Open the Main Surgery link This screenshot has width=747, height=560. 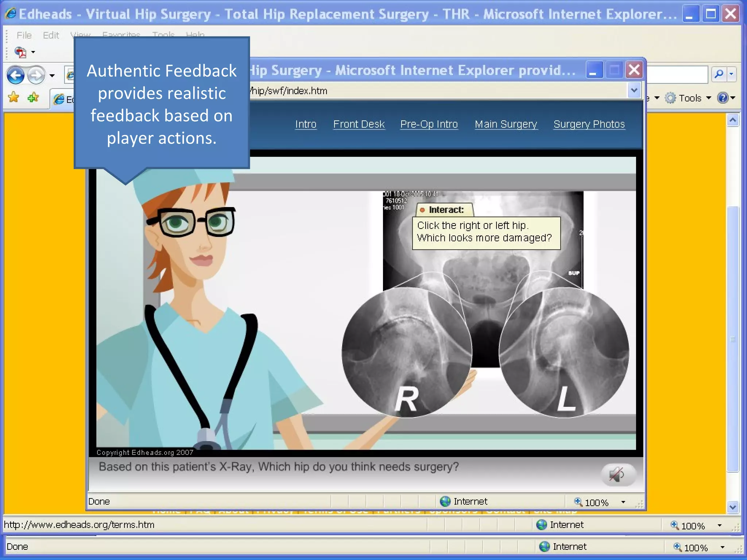coord(506,124)
